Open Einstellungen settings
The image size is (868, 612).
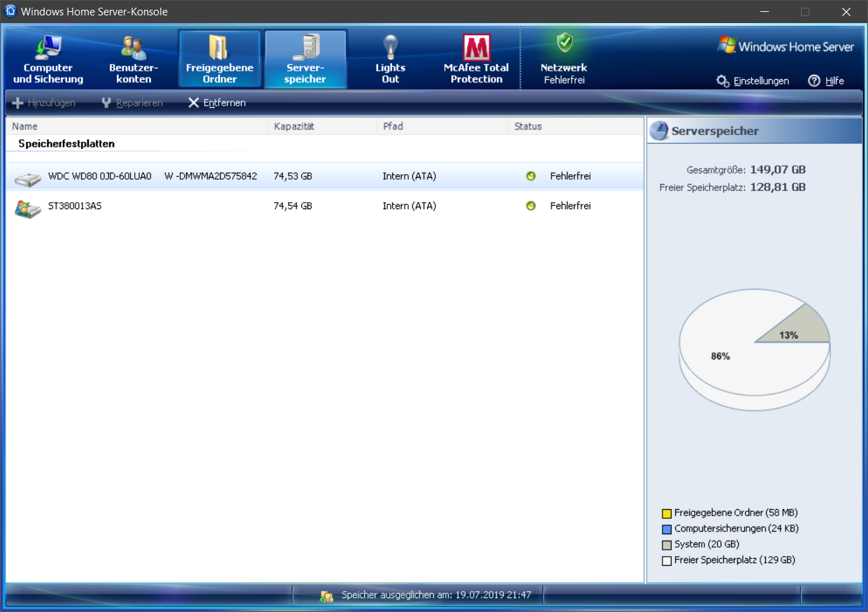click(x=753, y=81)
